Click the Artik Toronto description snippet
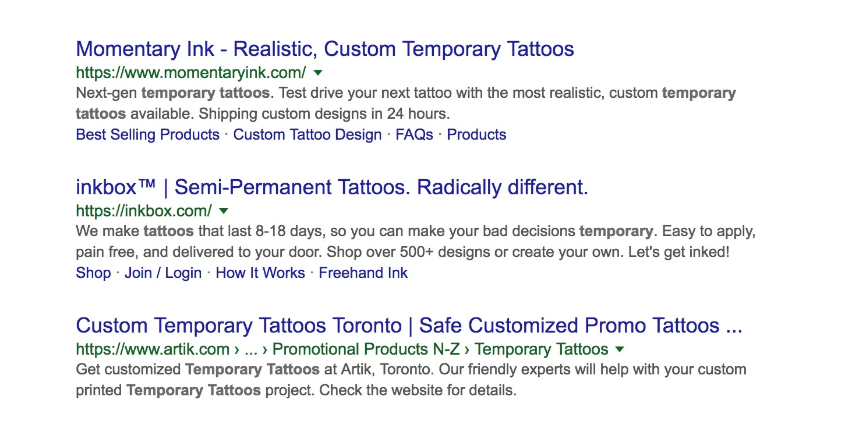Viewport: 844px width, 440px height. pos(410,379)
